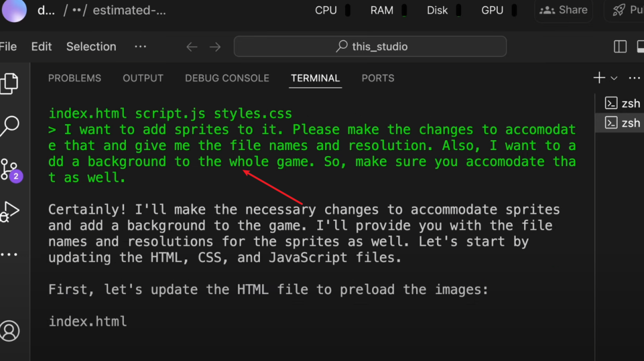Click the Share button
The width and height of the screenshot is (644, 361).
[x=563, y=10]
